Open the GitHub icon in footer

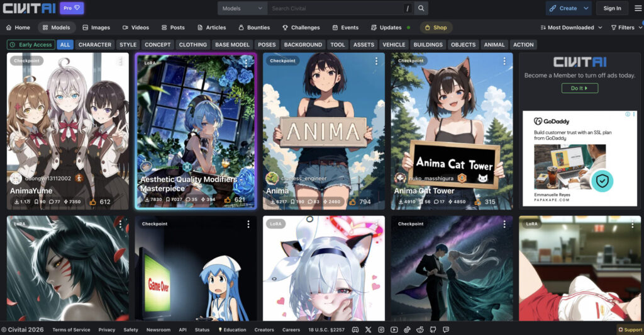tap(433, 329)
